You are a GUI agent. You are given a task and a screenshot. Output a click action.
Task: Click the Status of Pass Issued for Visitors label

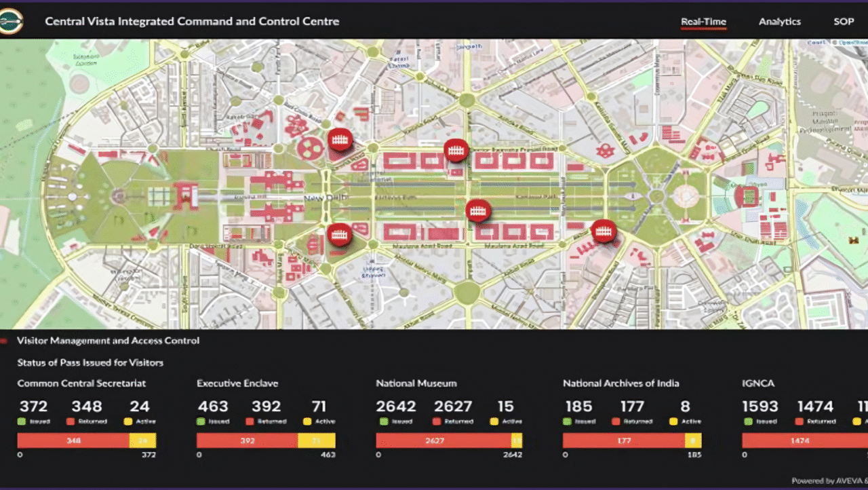(90, 362)
